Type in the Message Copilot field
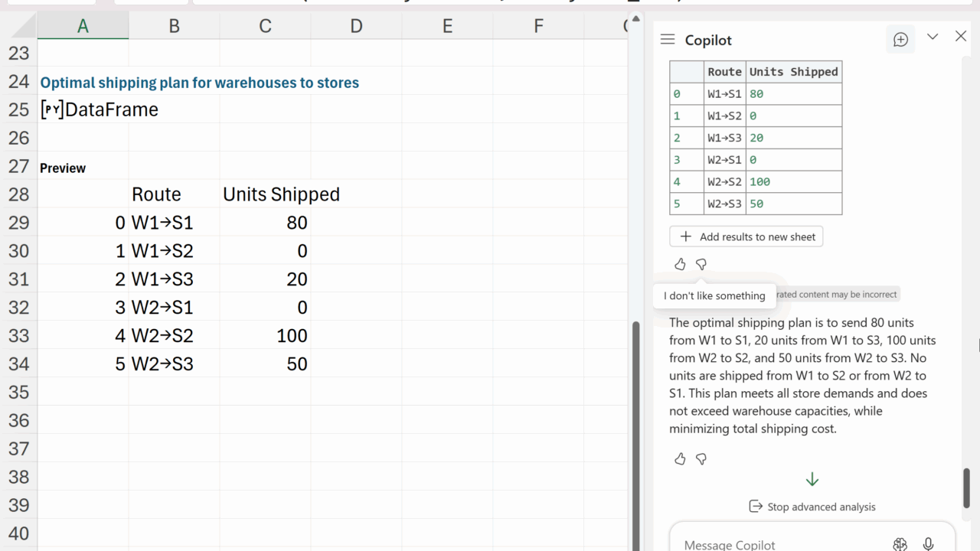The image size is (980, 551). pos(773,544)
